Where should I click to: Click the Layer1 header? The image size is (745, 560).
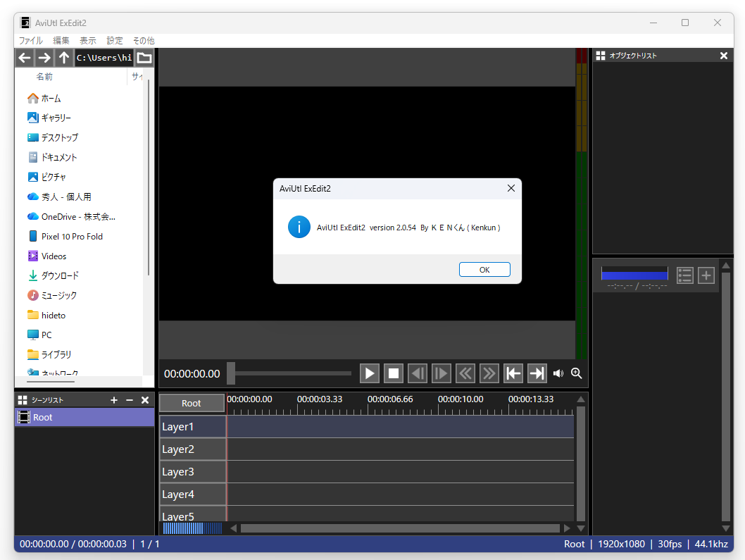[192, 427]
